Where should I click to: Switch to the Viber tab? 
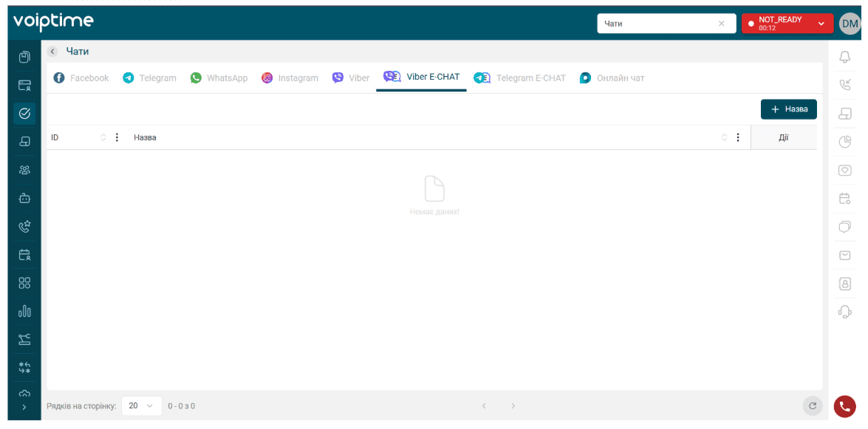point(351,78)
